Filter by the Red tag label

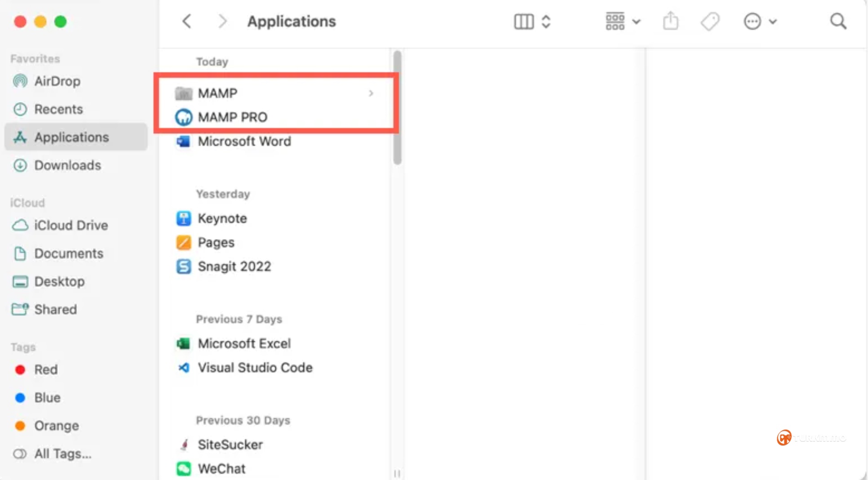click(46, 369)
